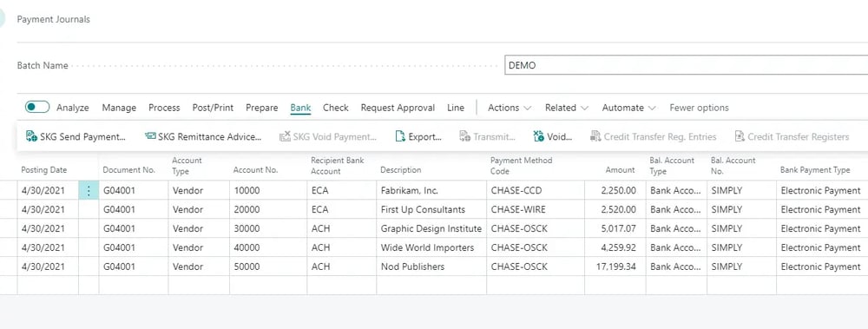Click the Void icon
Image resolution: width=868 pixels, height=329 pixels.
coord(539,136)
